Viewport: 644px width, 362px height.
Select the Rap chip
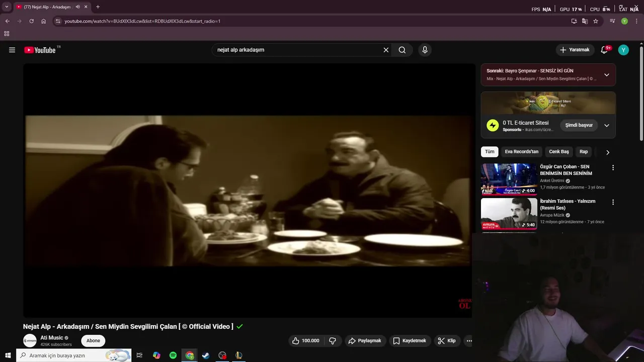(584, 152)
